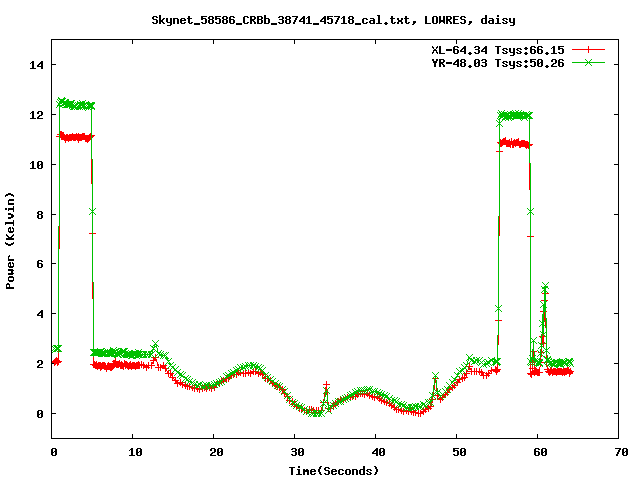
Task: Click x-axis tick label '60'
Action: click(x=540, y=452)
